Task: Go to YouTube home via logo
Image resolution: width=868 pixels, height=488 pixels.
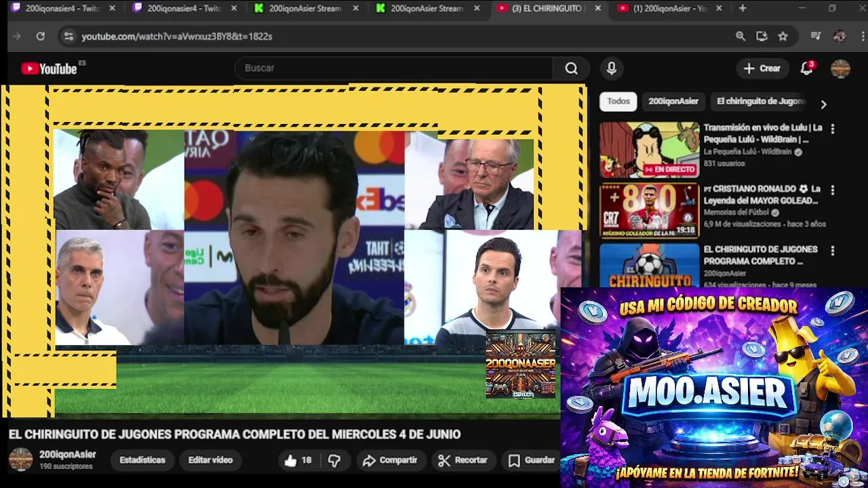Action: (49, 68)
